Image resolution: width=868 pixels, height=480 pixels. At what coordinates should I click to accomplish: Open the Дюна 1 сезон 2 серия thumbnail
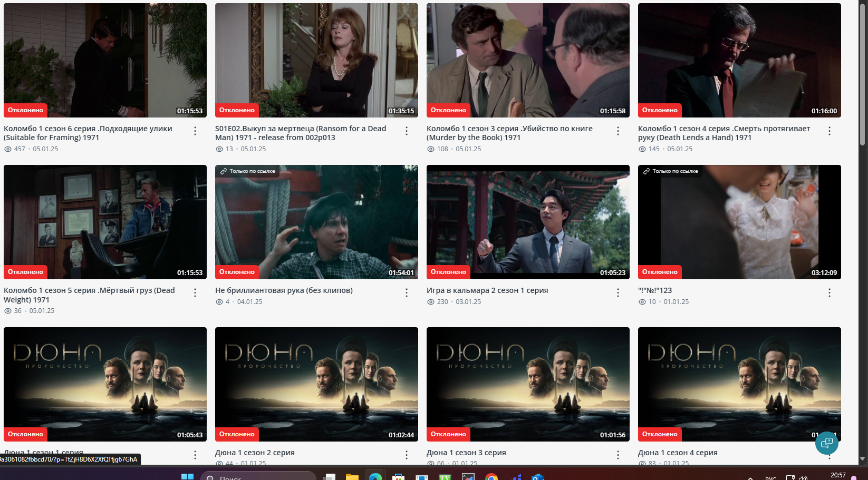316,384
